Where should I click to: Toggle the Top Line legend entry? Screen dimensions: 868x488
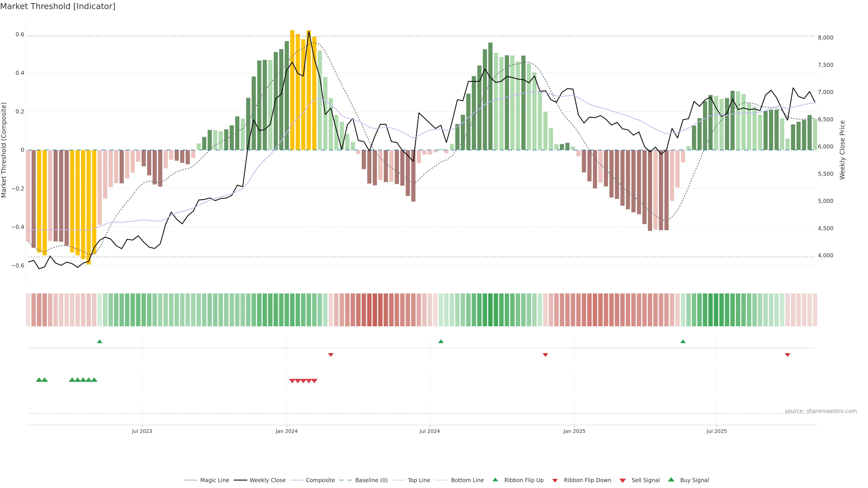coord(419,480)
